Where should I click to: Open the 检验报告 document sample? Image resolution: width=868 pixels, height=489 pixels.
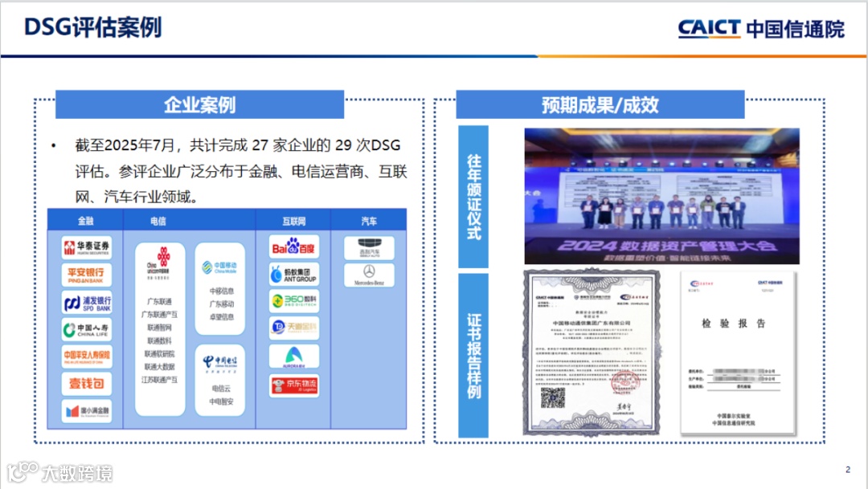(x=738, y=353)
